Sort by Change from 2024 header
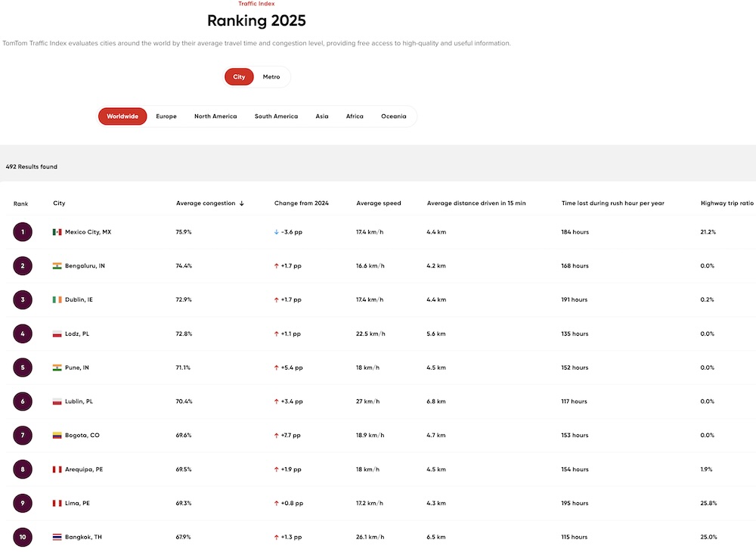 coord(301,203)
